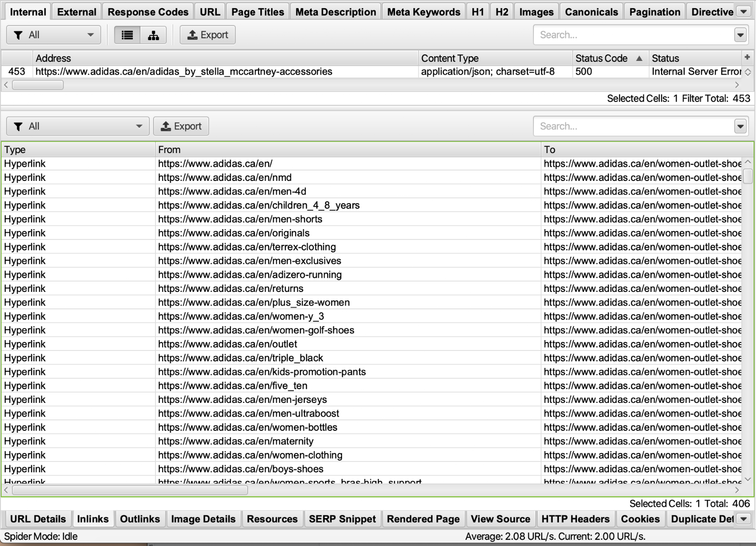Expand the lower search options dropdown arrow

pos(740,126)
